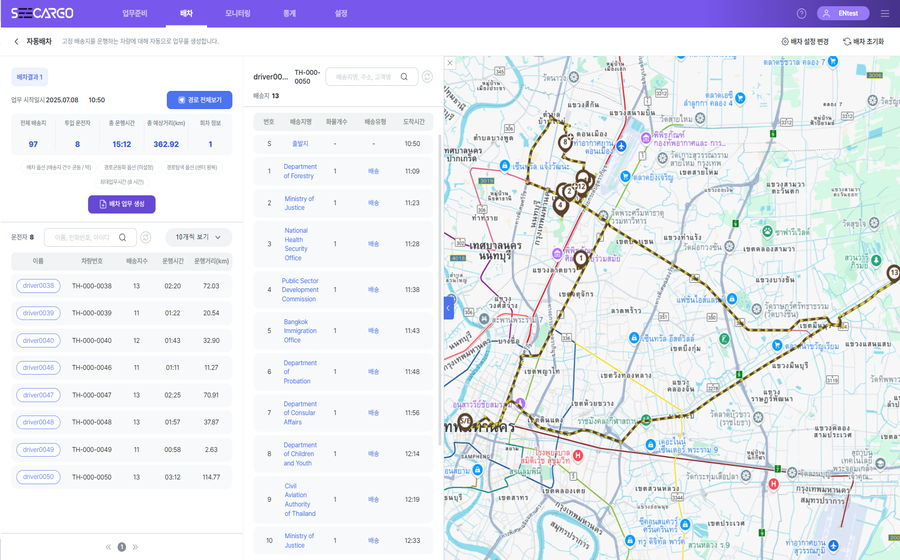Open the 10개씩 보기 page size dropdown
Viewport: 900px width, 560px height.
(197, 237)
